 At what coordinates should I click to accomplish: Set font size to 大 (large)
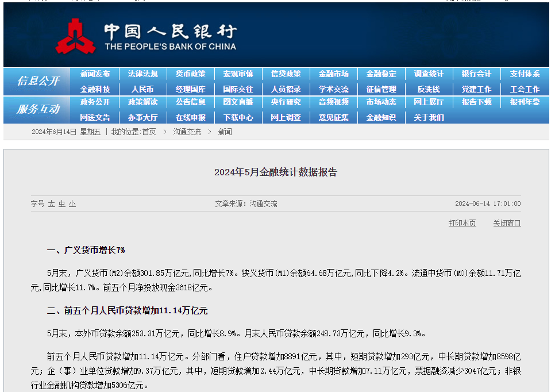pos(52,204)
